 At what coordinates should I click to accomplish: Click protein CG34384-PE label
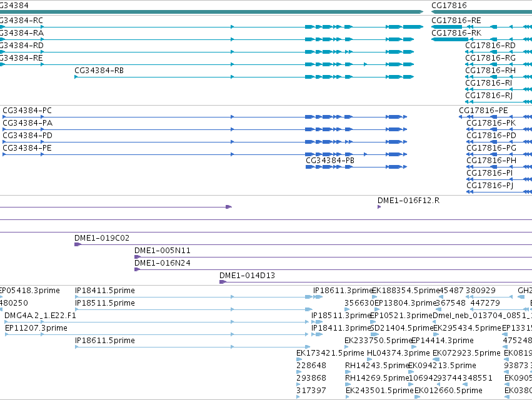pos(27,148)
